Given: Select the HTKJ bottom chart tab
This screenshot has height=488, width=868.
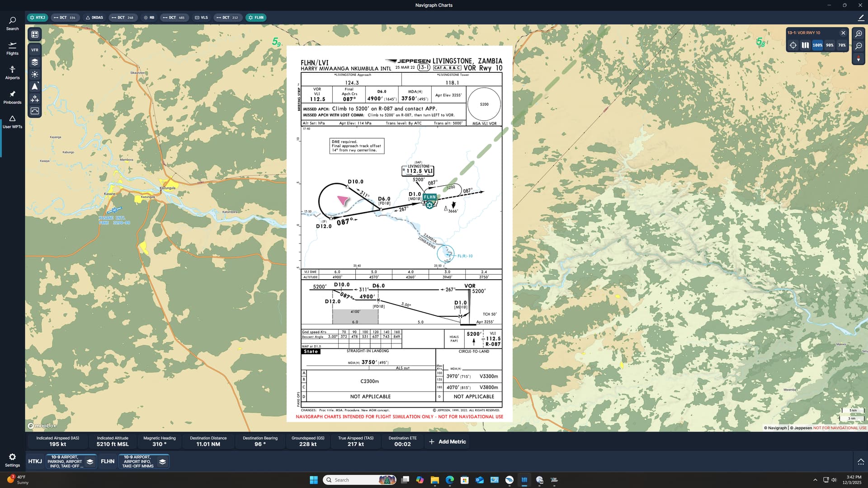Looking at the screenshot, I should coord(35,461).
